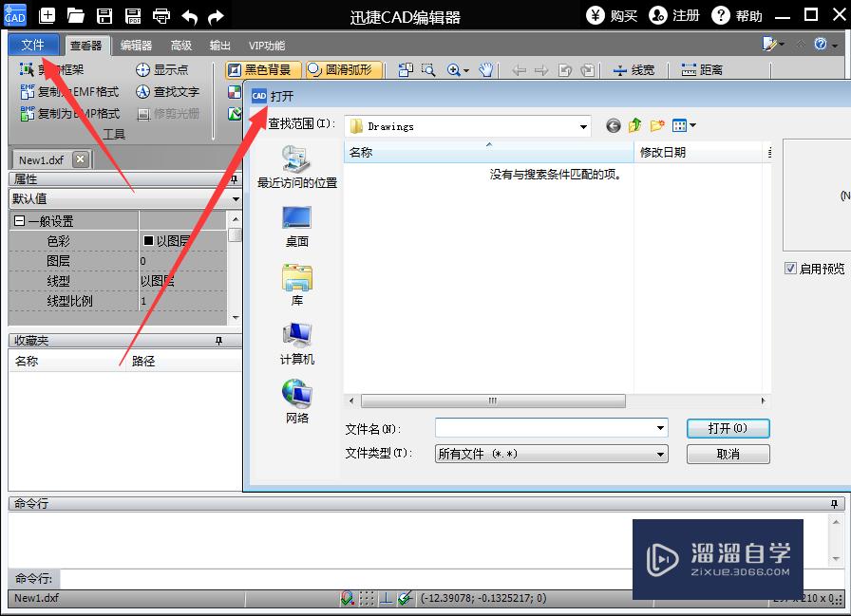
Task: Uncheck the 启用预览 checkbox
Action: (x=790, y=268)
